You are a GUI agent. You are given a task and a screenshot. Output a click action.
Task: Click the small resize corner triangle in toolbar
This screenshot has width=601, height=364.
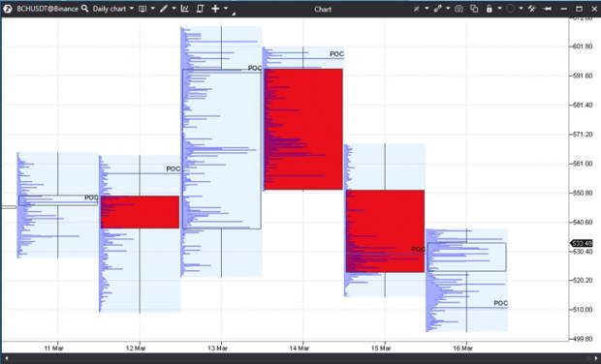[234, 14]
